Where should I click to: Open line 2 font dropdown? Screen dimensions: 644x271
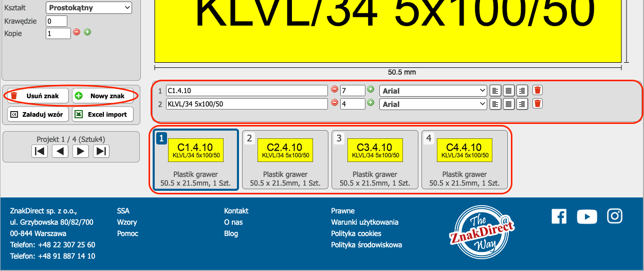(x=433, y=104)
